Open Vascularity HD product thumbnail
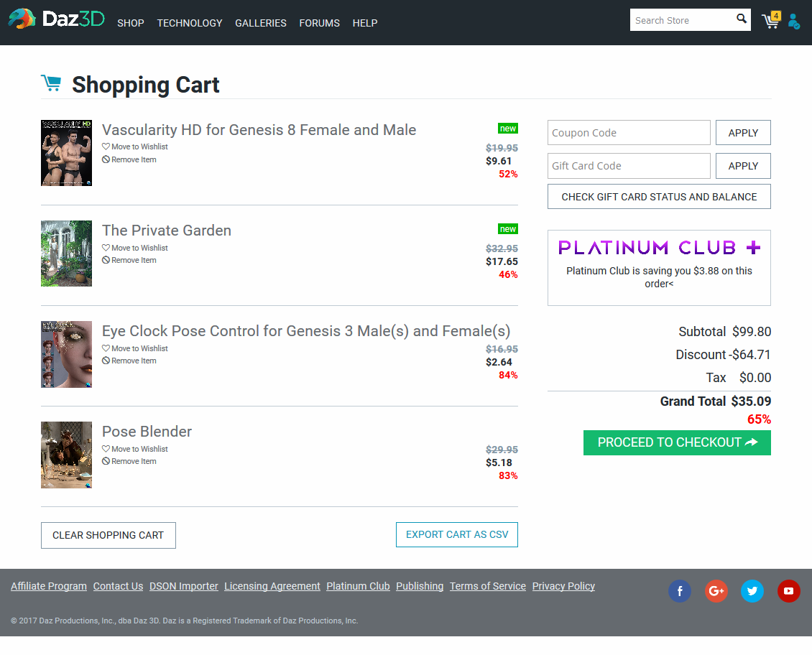Viewport: 812px width, 655px height. pyautogui.click(x=66, y=153)
